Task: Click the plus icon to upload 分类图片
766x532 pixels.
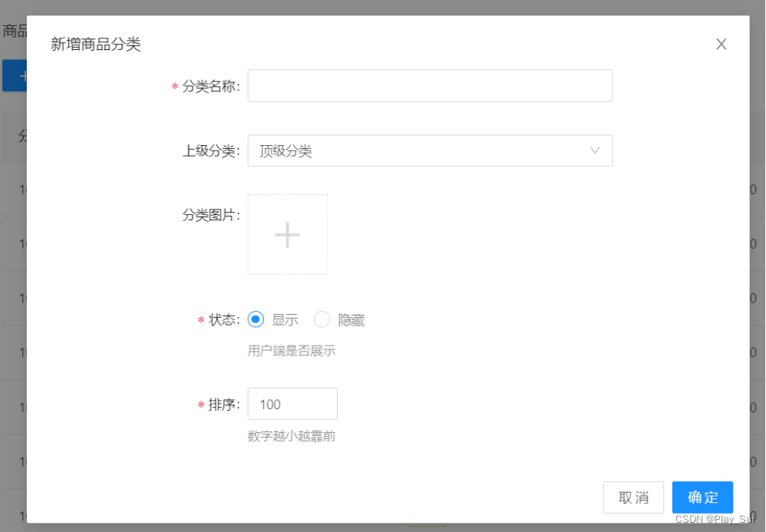Action: [287, 235]
